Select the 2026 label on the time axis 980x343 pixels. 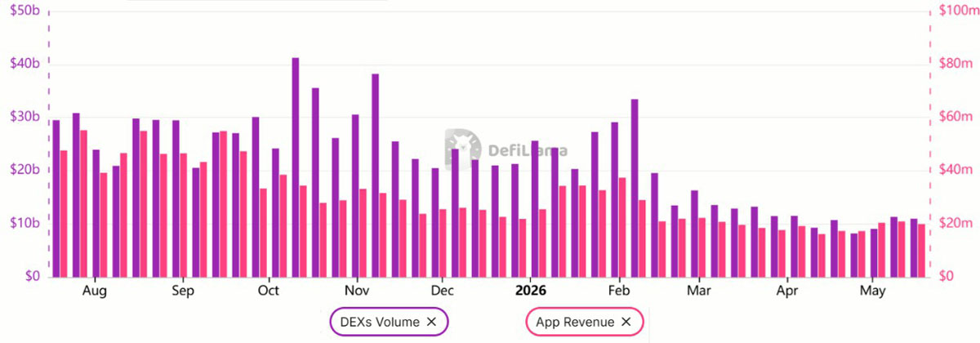tap(530, 290)
